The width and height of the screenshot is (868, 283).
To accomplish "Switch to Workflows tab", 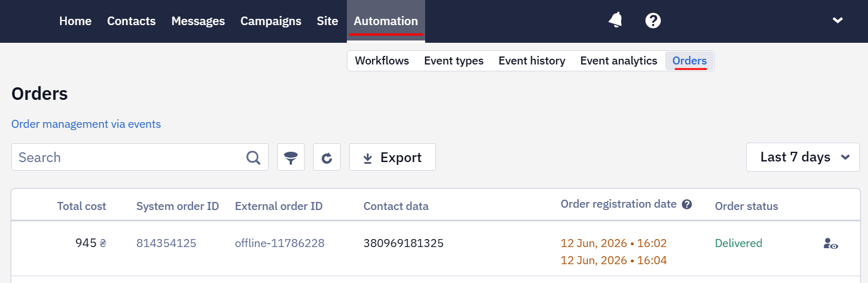I will pos(382,61).
